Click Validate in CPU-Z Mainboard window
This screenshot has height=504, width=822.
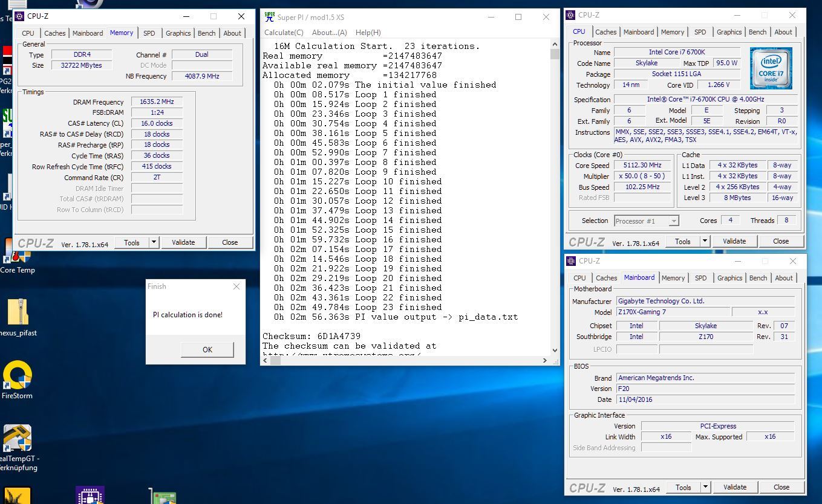click(x=735, y=487)
